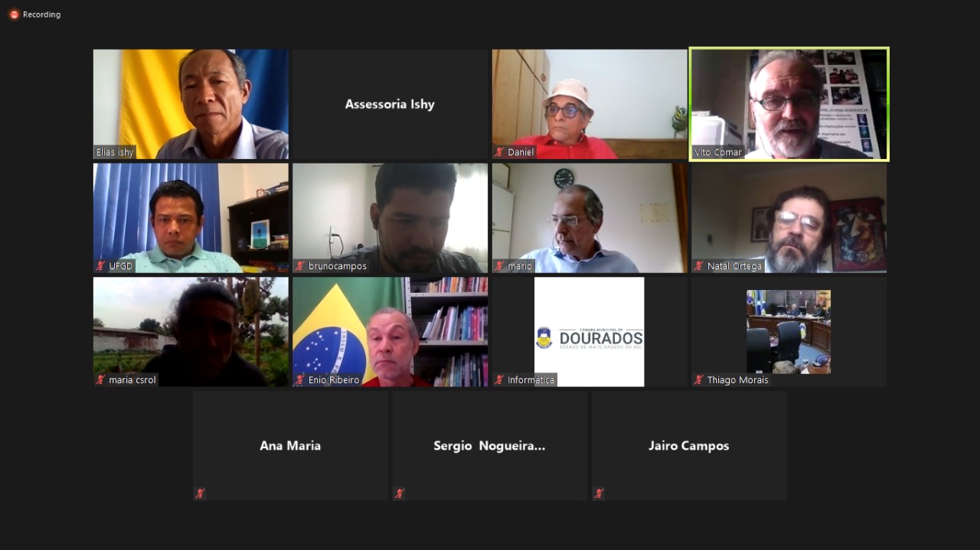Screen dimensions: 980x550
Task: Click the Ana Maria name text
Action: 290,446
